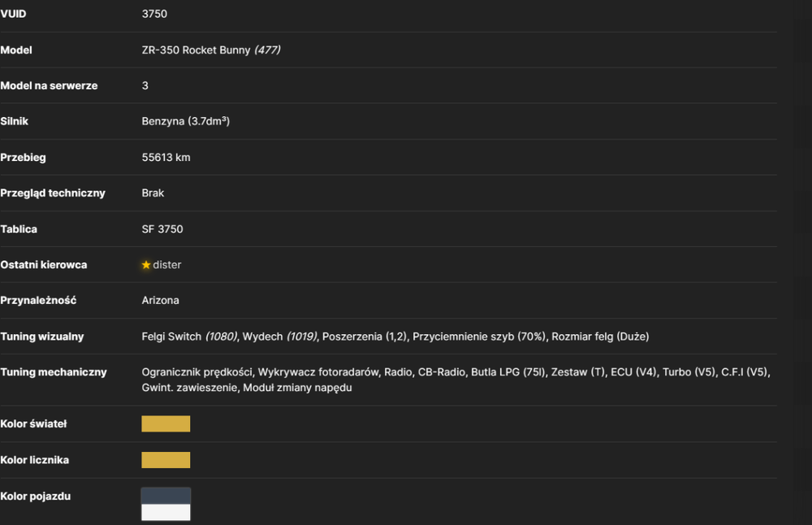Click Przyciemnienie szyb (70%) entry

coord(479,337)
